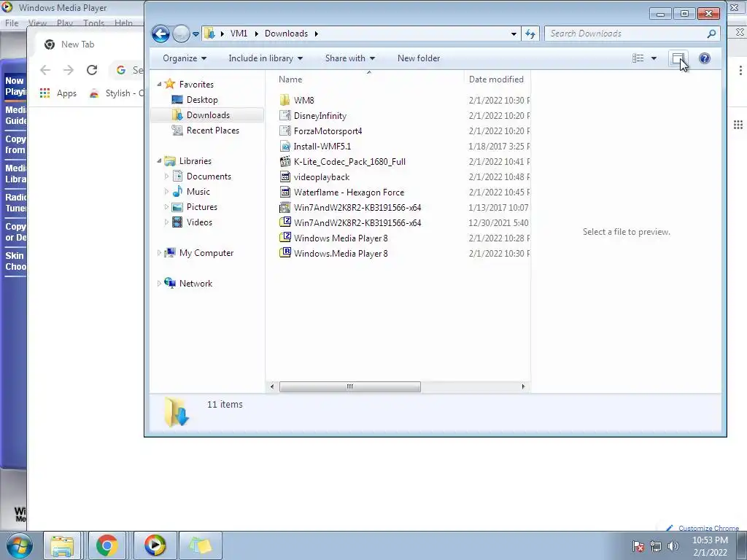Open Media Guide in Media Player sidebar
Image resolution: width=747 pixels, height=560 pixels.
click(15, 115)
